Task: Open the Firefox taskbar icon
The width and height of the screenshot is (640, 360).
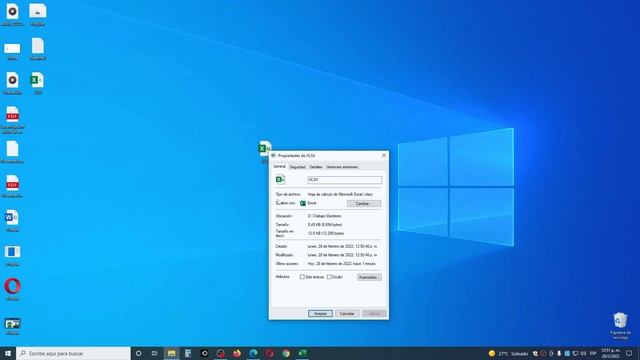Action: (237, 353)
